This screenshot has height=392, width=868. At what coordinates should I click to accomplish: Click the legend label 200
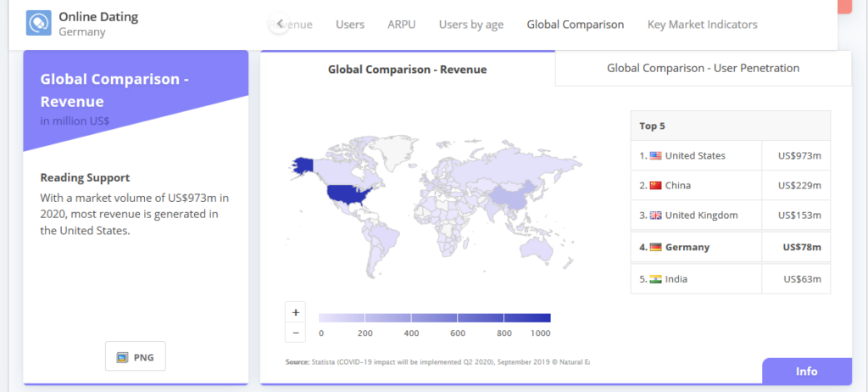tap(364, 333)
